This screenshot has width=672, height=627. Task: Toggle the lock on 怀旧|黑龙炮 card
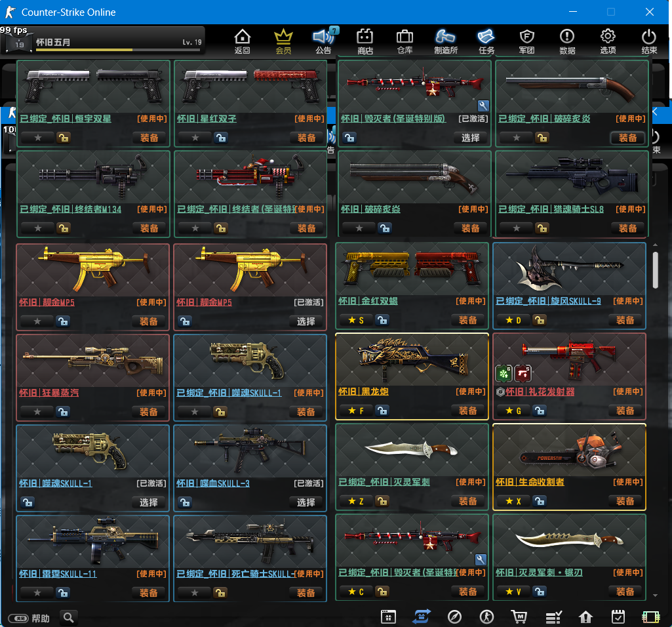(382, 411)
